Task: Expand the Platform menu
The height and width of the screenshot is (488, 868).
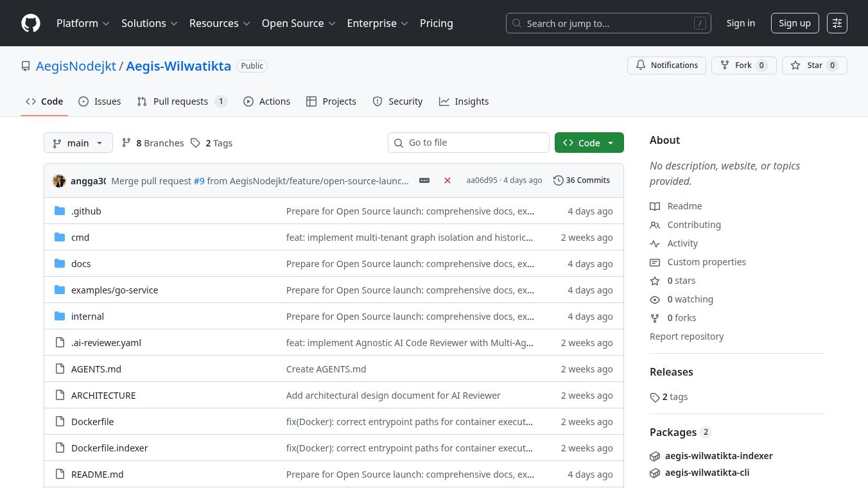Action: click(83, 23)
